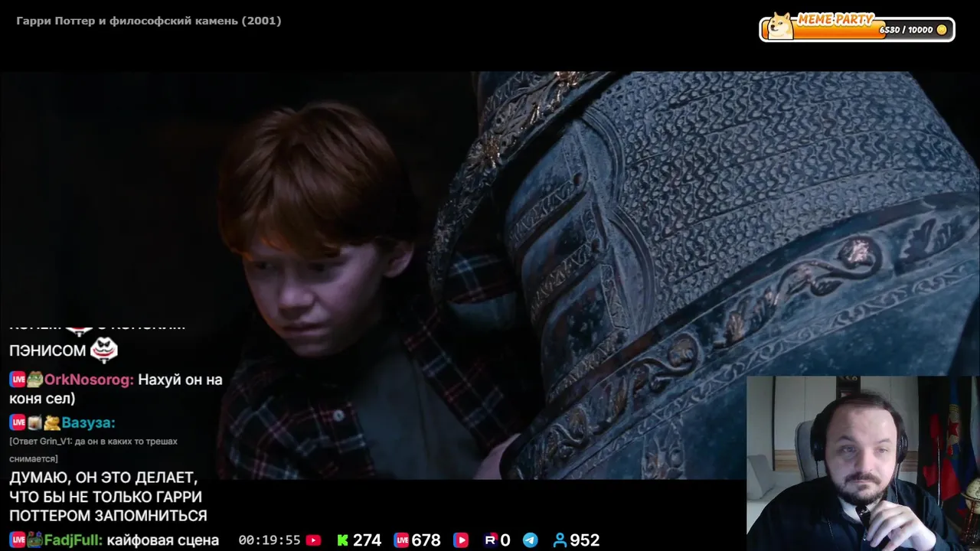Click the green Kick icon next to 274
The image size is (980, 551).
point(343,540)
